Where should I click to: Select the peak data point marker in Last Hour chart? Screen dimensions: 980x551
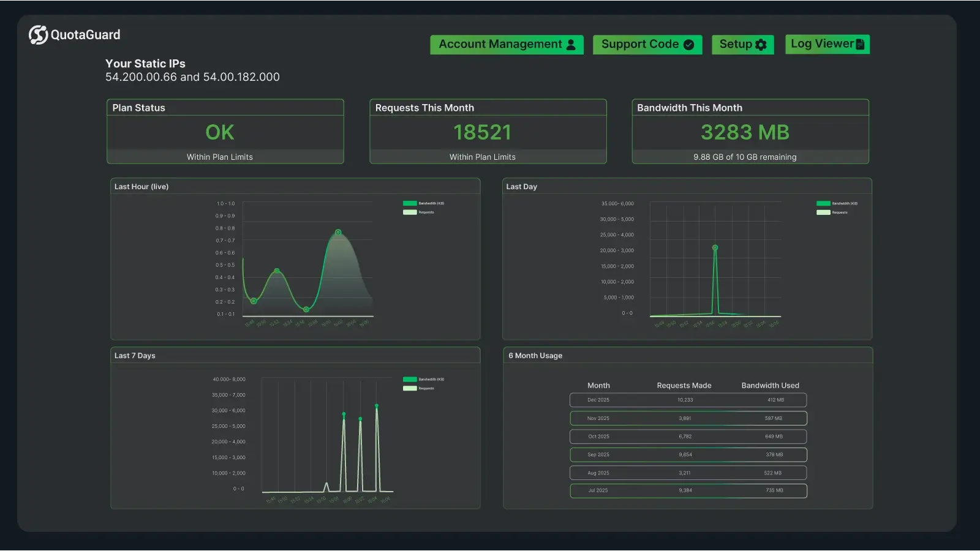click(338, 231)
